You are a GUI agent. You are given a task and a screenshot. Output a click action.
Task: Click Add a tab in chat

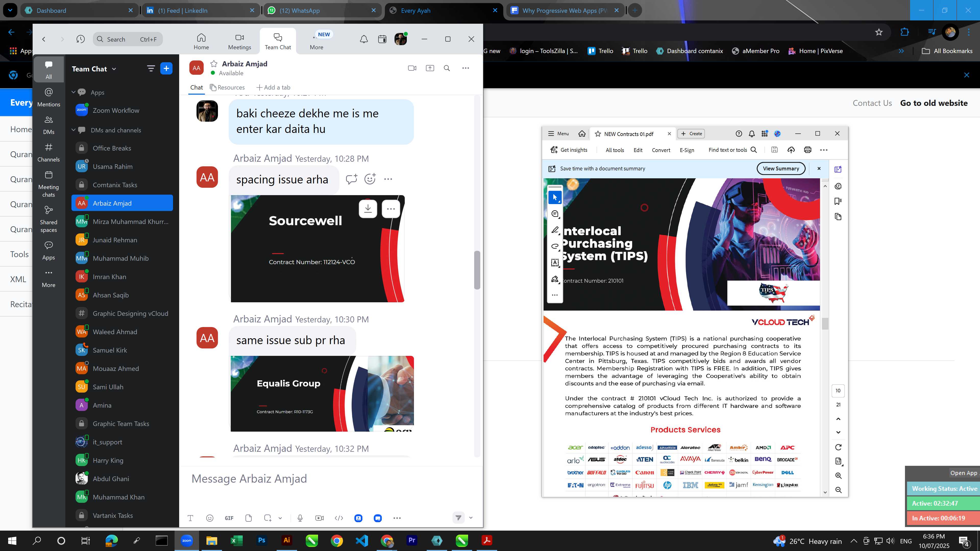(x=273, y=87)
